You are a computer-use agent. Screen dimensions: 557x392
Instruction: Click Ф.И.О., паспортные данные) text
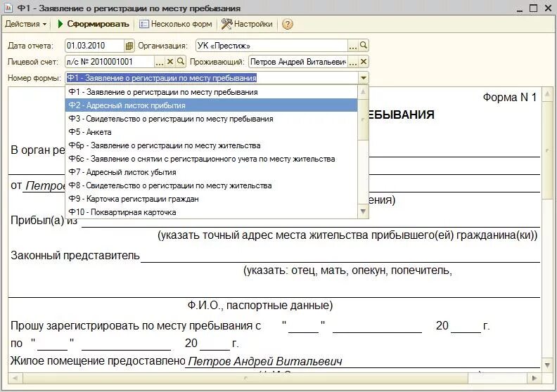260,305
